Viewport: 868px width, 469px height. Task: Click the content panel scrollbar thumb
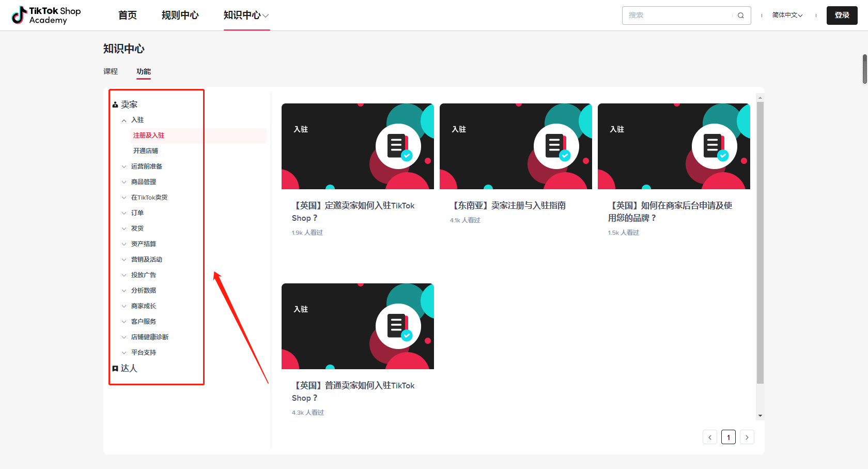[x=760, y=243]
